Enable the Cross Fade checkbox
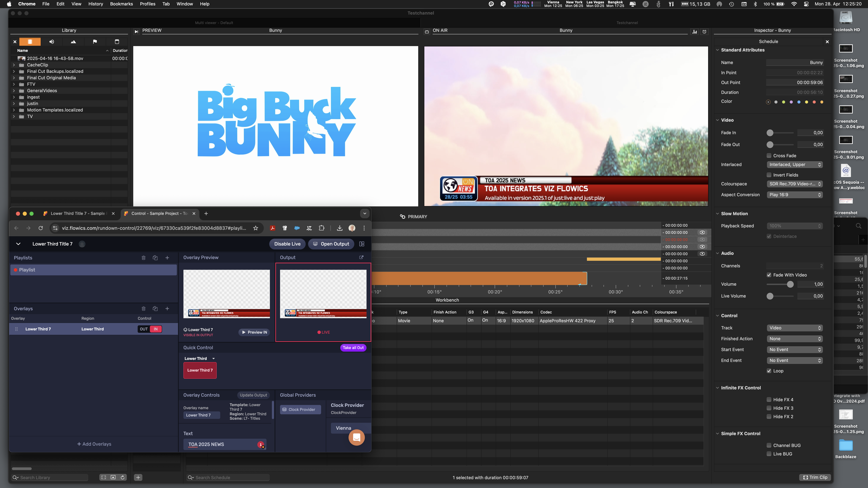The image size is (868, 488). [769, 156]
